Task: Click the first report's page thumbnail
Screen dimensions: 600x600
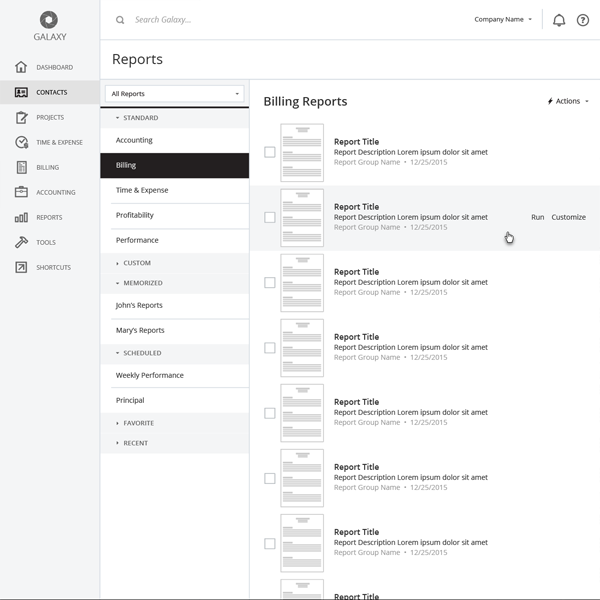Action: pos(302,153)
